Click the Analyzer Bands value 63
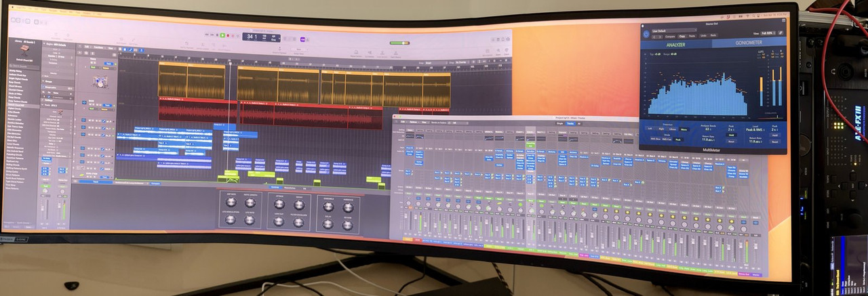The height and width of the screenshot is (296, 868). tap(708, 129)
